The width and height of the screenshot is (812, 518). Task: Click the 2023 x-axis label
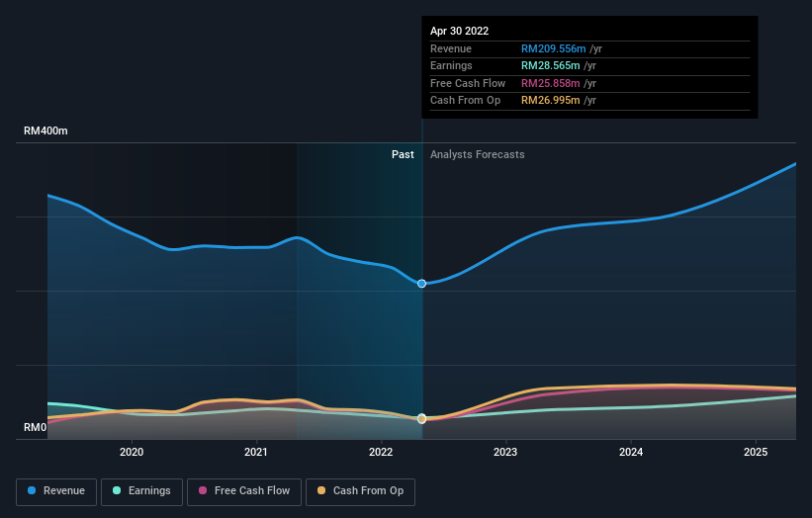[x=505, y=452]
